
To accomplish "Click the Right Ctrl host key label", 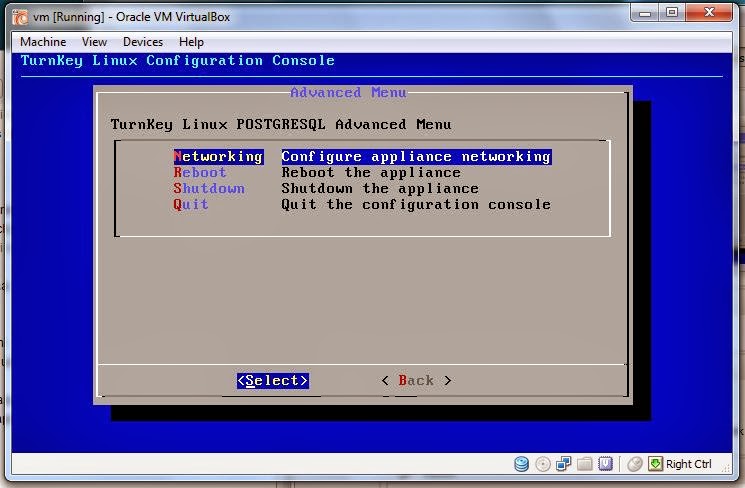I will pos(688,464).
